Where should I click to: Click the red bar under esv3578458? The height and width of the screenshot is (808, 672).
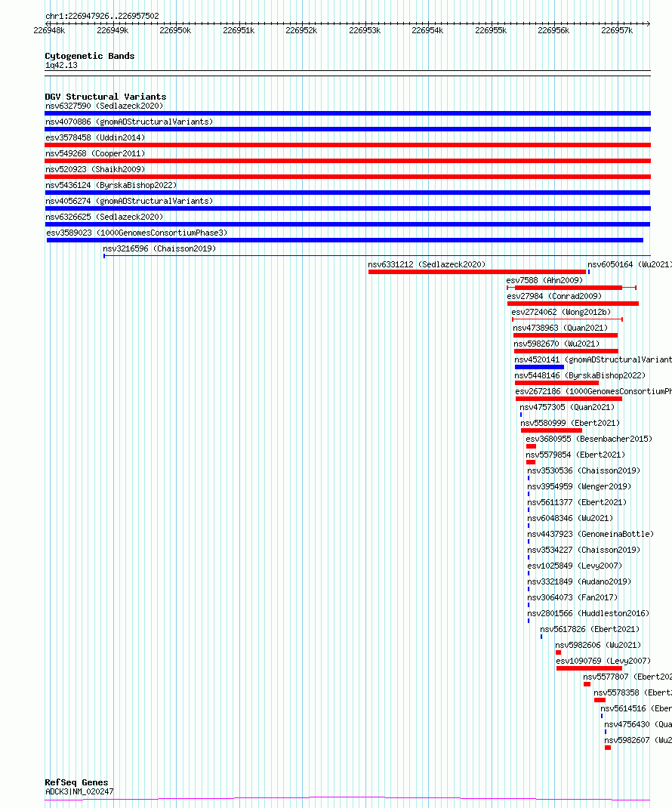point(348,145)
